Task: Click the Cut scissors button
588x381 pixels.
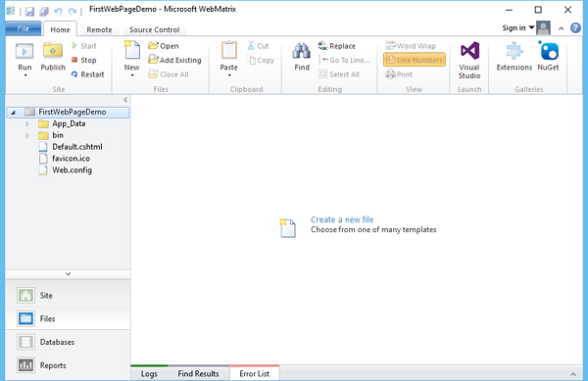Action: tap(258, 46)
